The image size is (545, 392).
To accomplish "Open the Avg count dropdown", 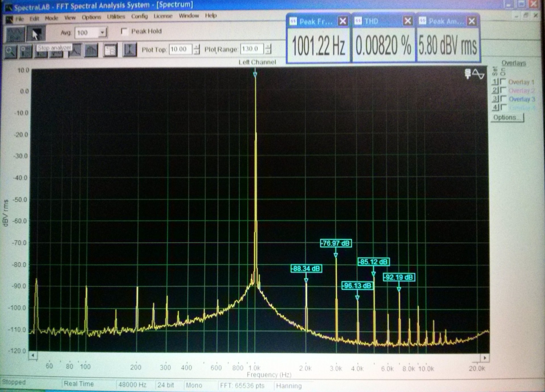I will click(x=102, y=33).
